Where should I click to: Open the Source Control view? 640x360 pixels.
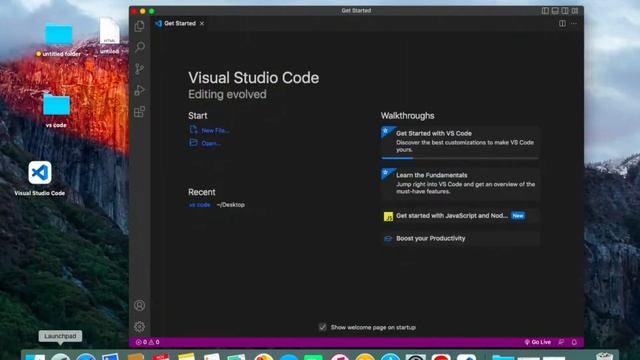click(140, 69)
